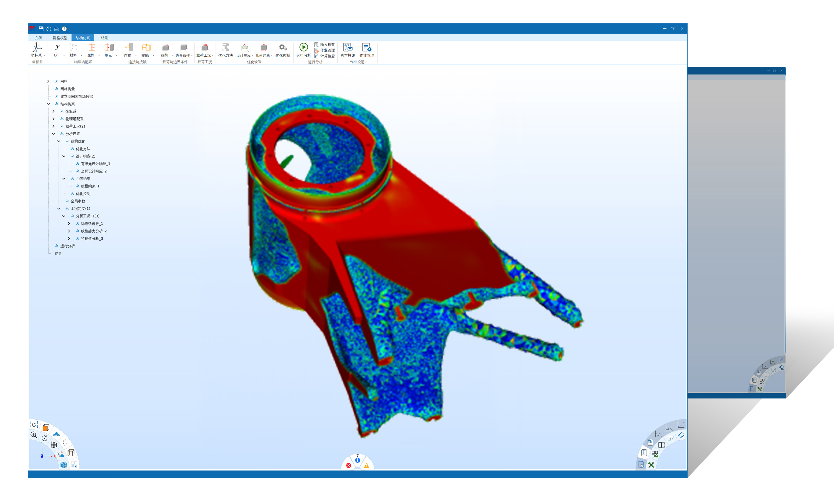Open the 材料 dropdown arrow
The height and width of the screenshot is (504, 834).
[x=82, y=55]
